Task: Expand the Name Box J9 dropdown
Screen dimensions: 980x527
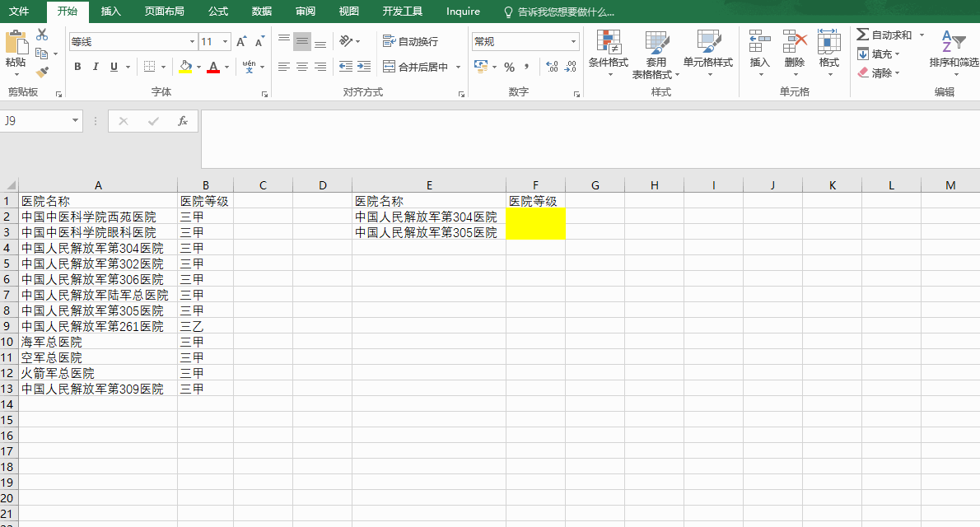Action: pyautogui.click(x=75, y=120)
